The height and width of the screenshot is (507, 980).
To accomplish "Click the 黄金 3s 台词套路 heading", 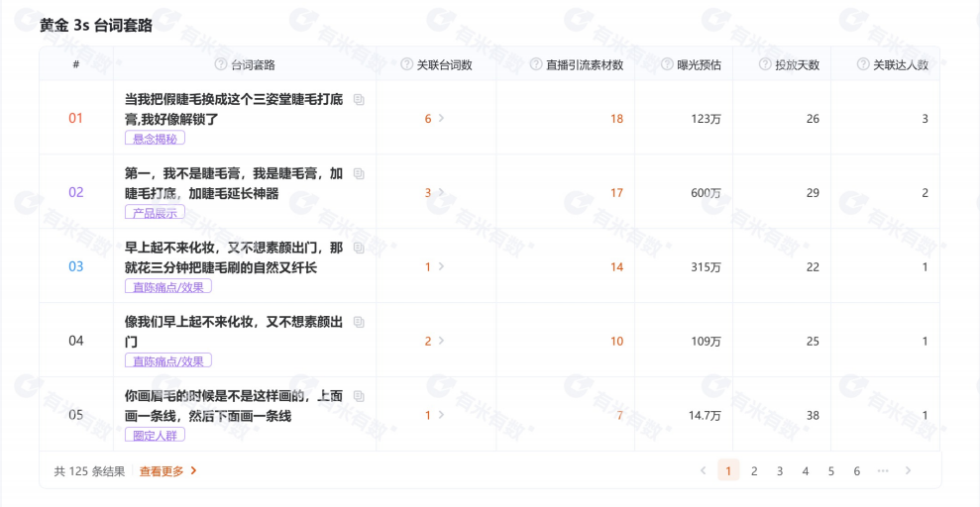I will (96, 26).
